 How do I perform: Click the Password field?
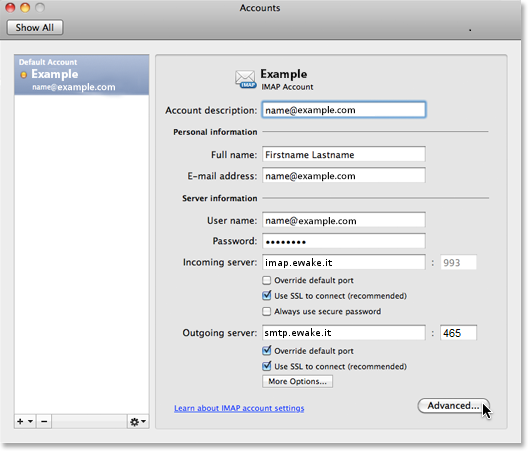(x=344, y=241)
